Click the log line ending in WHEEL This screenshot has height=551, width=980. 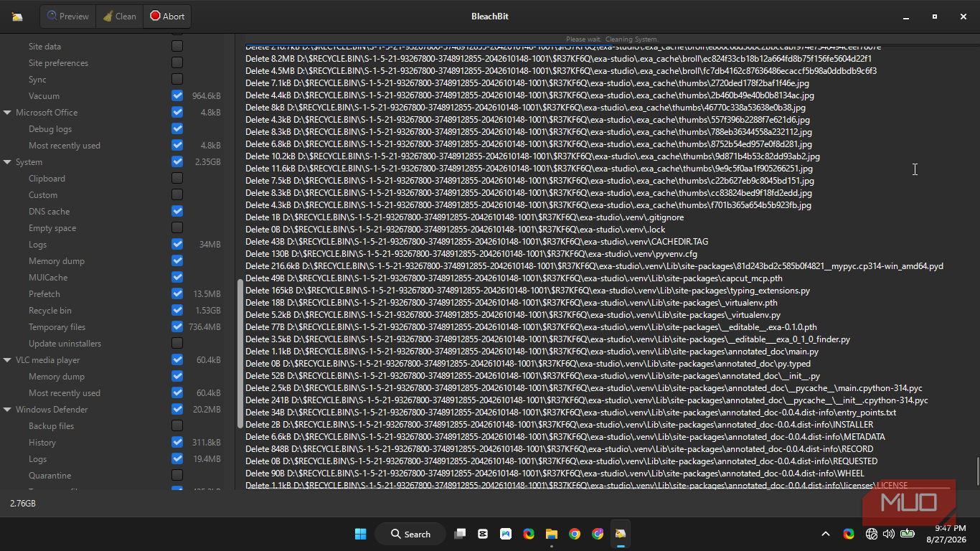(555, 474)
